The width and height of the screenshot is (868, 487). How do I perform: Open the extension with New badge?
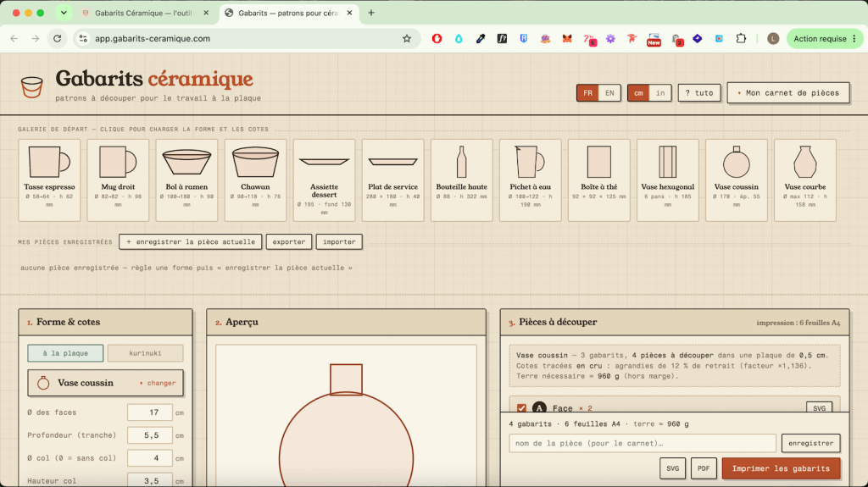654,39
